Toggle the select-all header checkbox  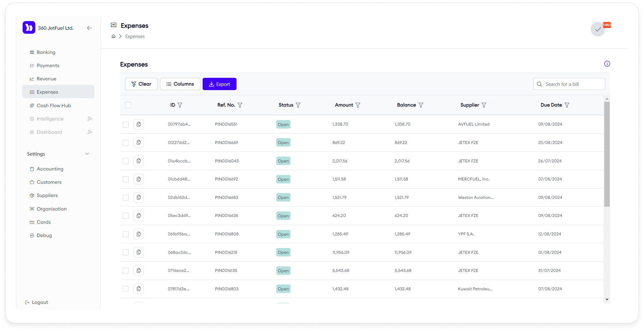click(x=128, y=105)
